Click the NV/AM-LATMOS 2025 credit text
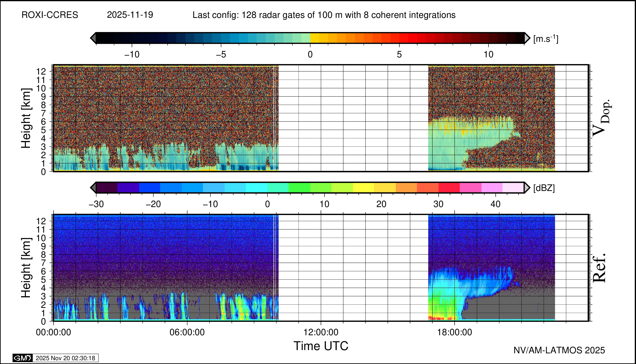This screenshot has height=364, width=636. [559, 350]
